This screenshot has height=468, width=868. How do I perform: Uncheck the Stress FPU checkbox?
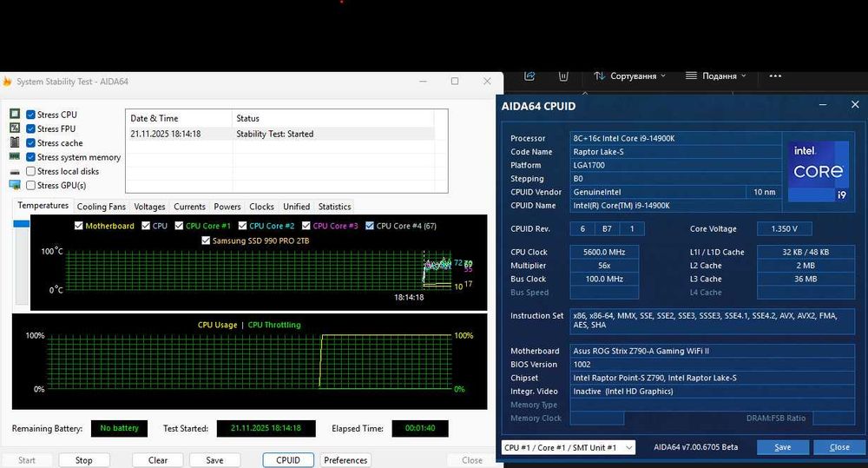point(31,129)
